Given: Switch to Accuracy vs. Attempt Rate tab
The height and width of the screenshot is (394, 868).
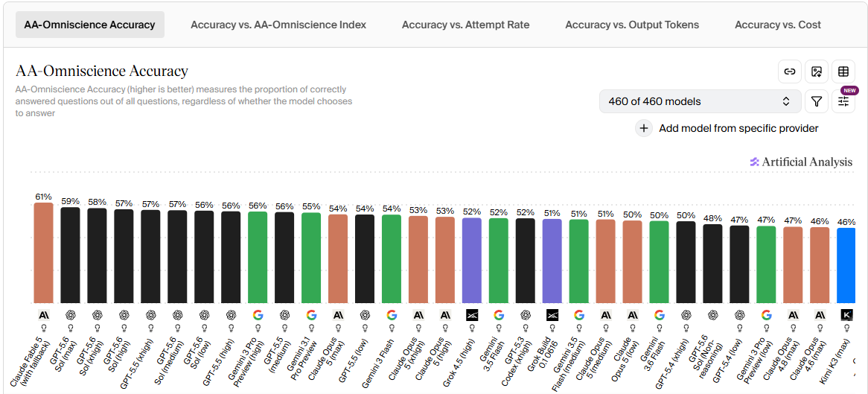Looking at the screenshot, I should tap(465, 25).
